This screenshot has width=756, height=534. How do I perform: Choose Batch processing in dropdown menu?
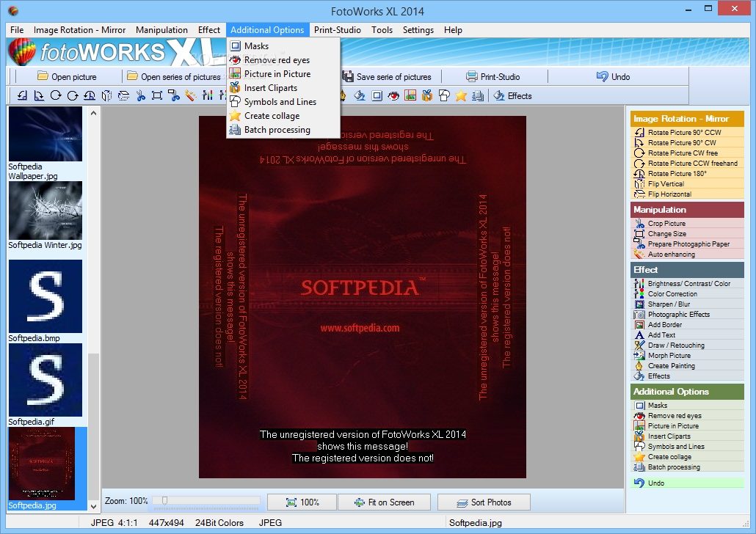283,130
